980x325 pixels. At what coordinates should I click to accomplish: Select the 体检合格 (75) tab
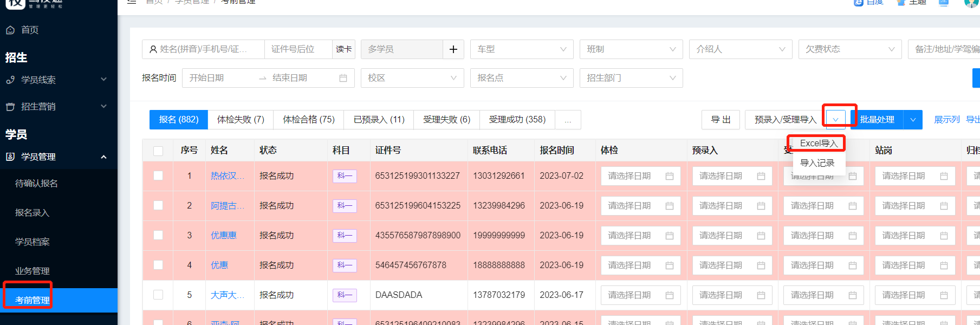[x=309, y=120]
